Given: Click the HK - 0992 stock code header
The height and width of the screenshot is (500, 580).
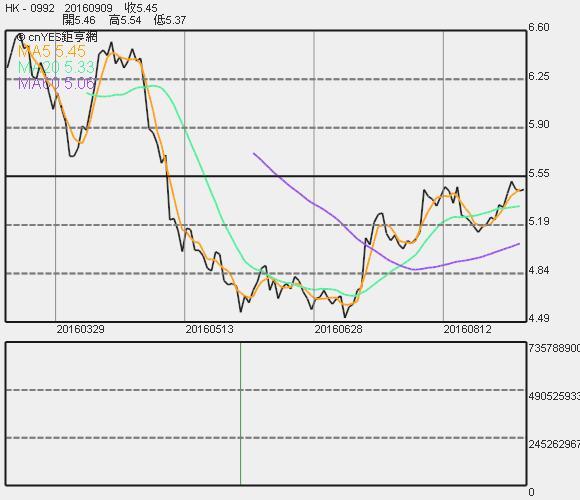Looking at the screenshot, I should 30,8.
